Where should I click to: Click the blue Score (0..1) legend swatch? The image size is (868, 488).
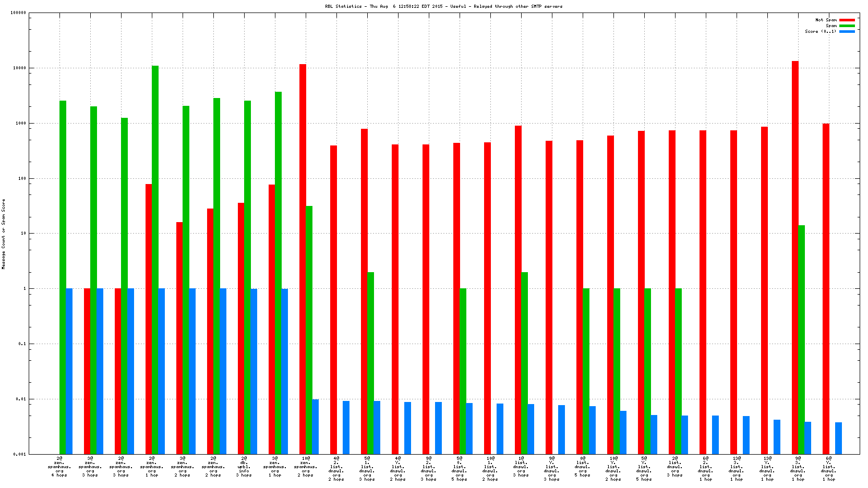847,31
